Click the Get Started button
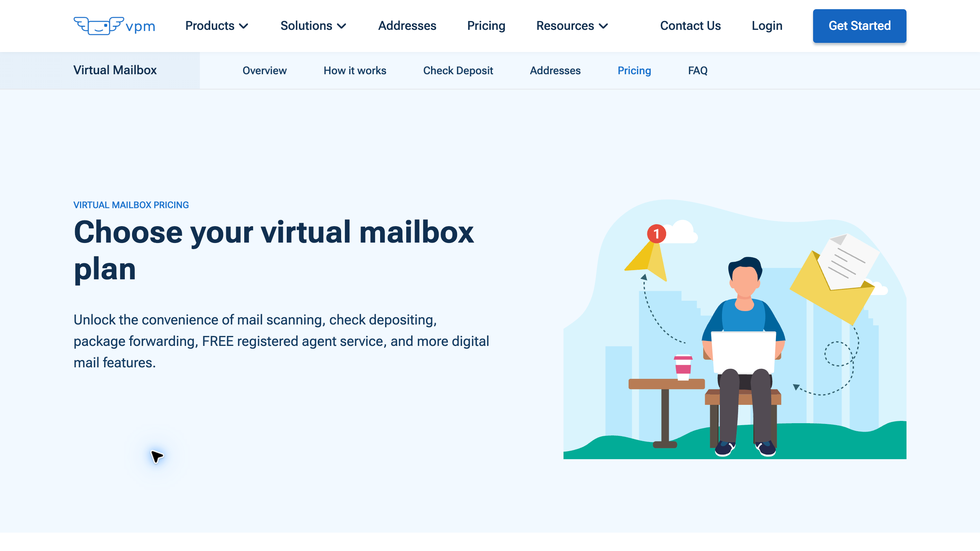 [859, 26]
